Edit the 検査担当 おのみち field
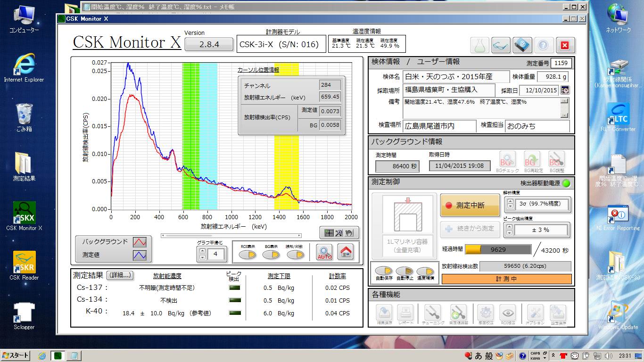The image size is (644, 362). [537, 126]
